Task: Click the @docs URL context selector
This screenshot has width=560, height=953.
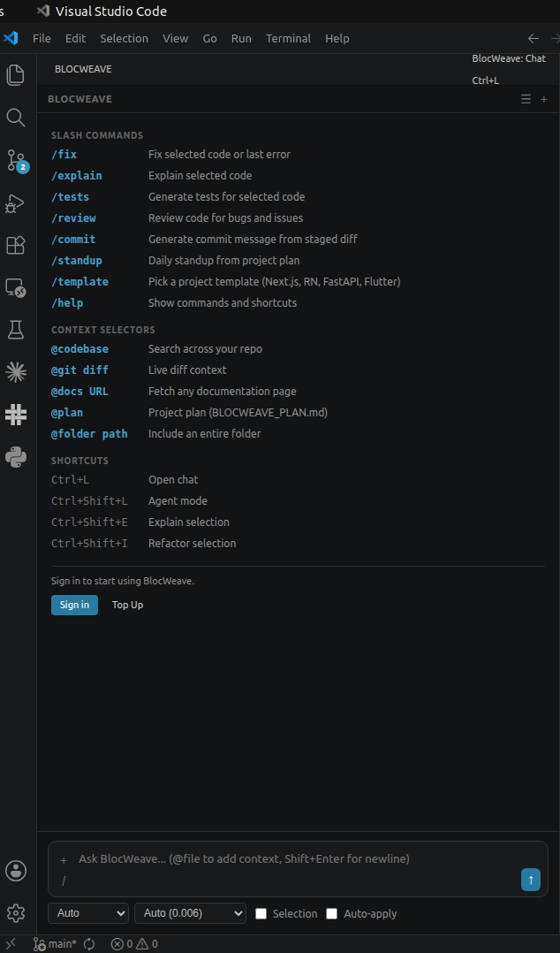Action: 79,392
